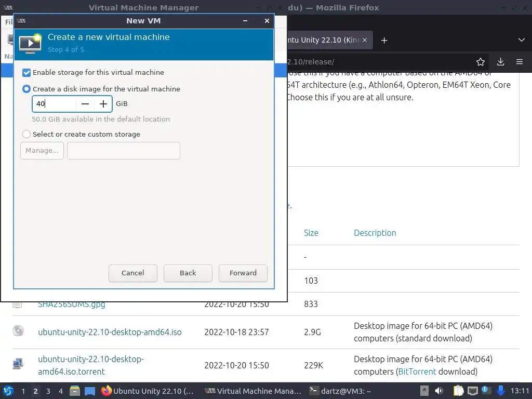Click 50.0 GiB available text
The width and height of the screenshot is (532, 399).
(101, 119)
